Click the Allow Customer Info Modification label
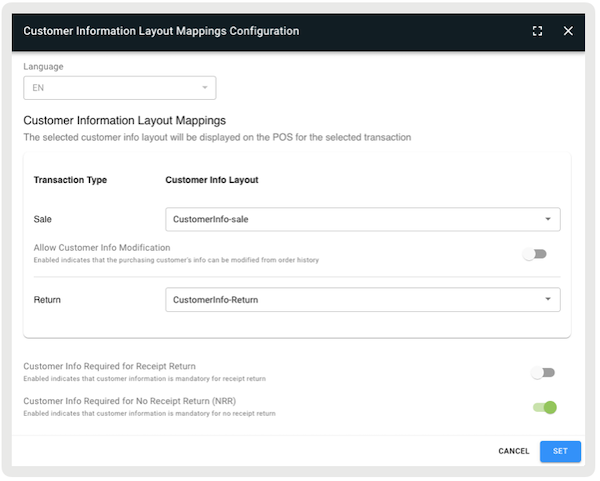The width and height of the screenshot is (600, 481). (102, 248)
